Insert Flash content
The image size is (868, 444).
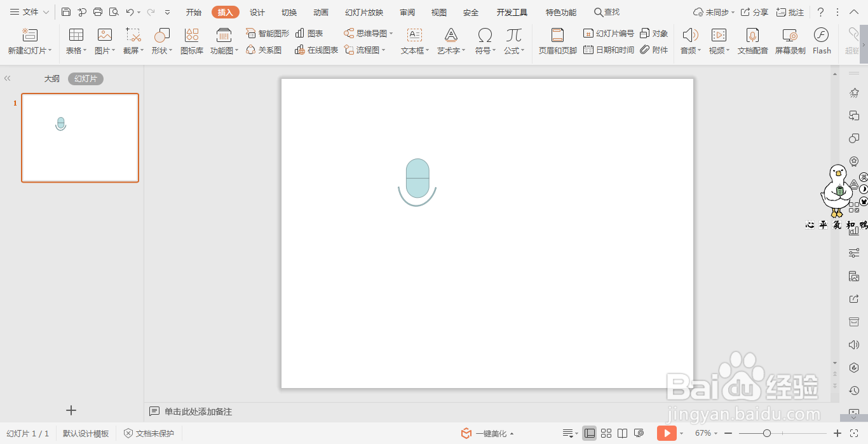click(822, 41)
